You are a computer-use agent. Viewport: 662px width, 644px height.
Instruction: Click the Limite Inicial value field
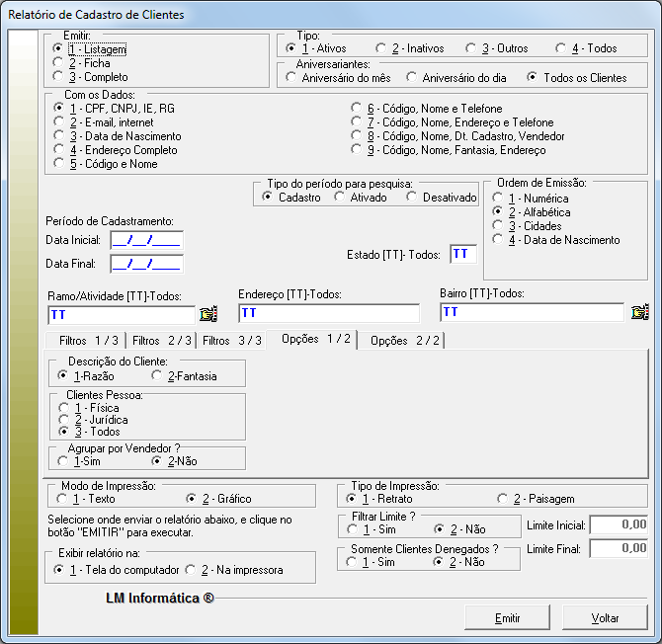click(x=619, y=524)
